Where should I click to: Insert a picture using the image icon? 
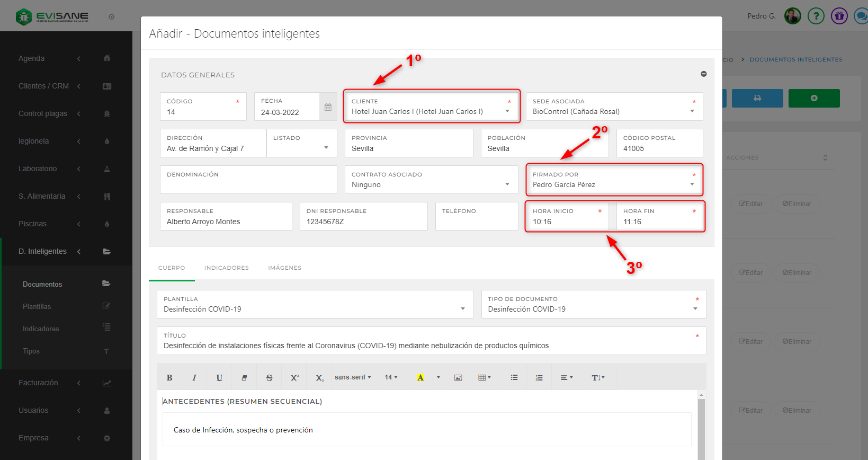(x=458, y=378)
